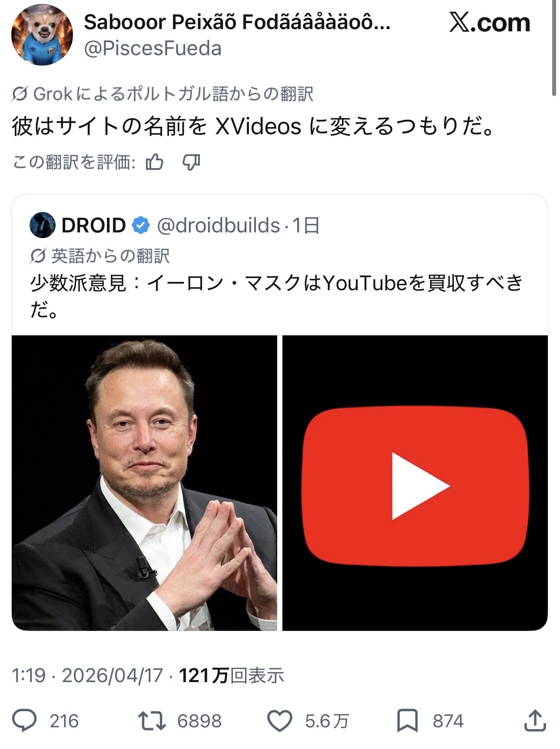This screenshot has width=560, height=749.
Task: Rate translation with thumbs down
Action: click(x=191, y=162)
